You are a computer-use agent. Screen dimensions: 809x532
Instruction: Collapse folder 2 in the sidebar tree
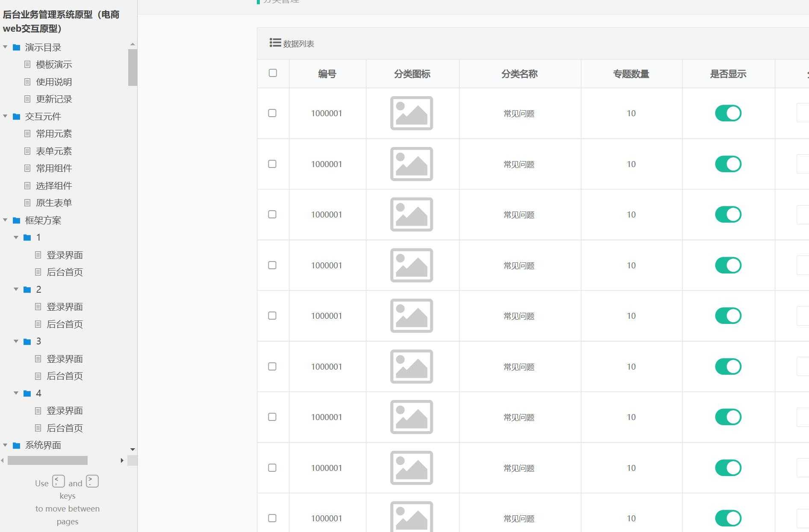[17, 289]
